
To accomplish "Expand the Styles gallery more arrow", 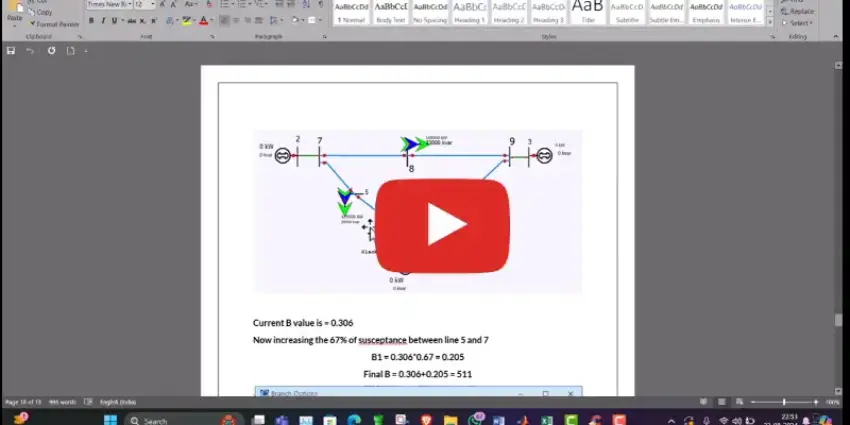I will 770,22.
